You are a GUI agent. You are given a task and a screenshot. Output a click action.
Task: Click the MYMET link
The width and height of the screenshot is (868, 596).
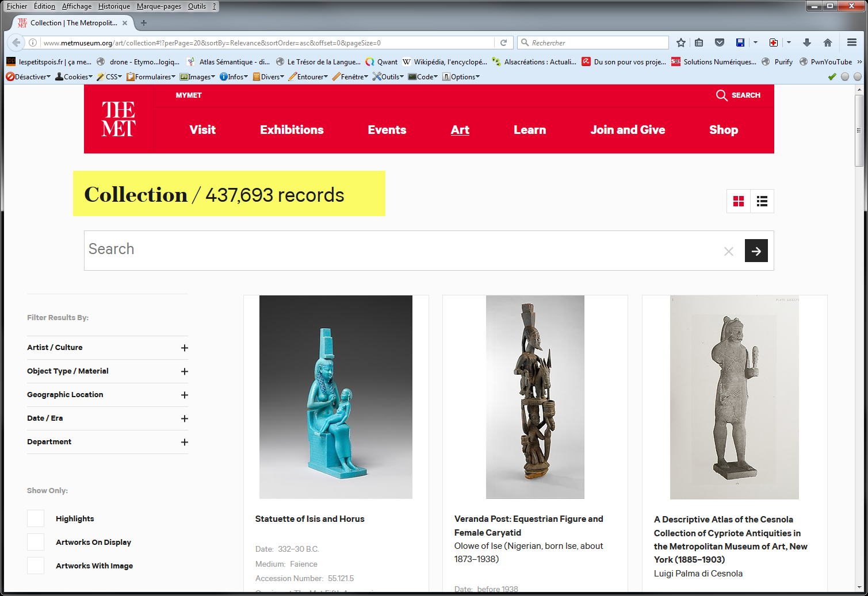tap(189, 95)
